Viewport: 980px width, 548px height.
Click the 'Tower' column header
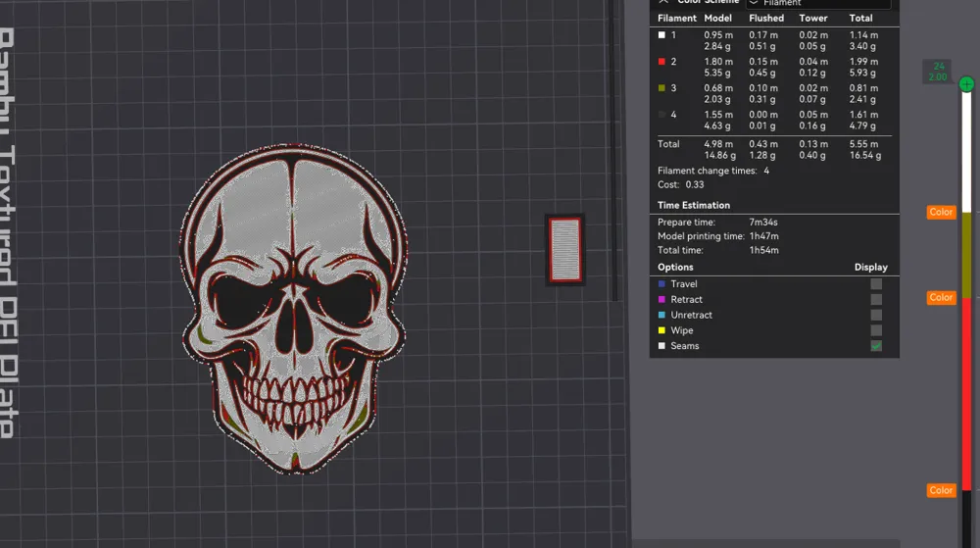813,18
